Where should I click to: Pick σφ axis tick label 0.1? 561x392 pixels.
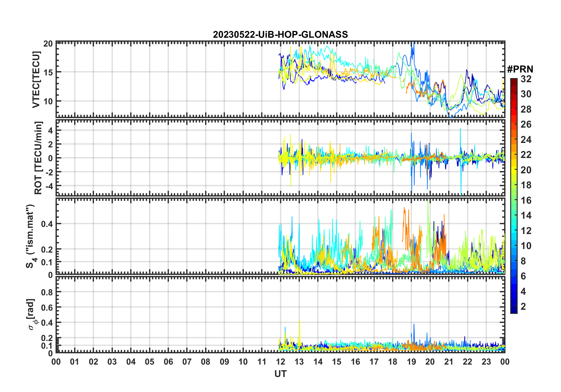[47, 346]
